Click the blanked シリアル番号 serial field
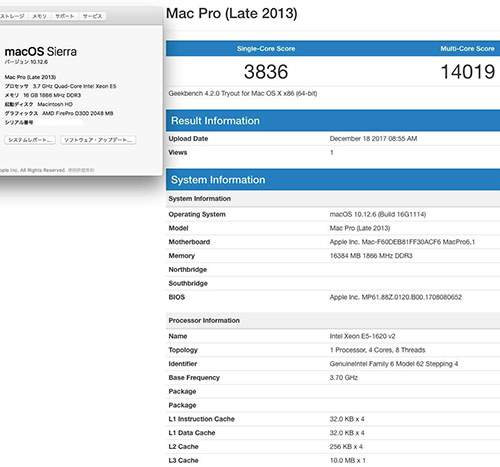Screen dimensions: 500x467 [59, 122]
